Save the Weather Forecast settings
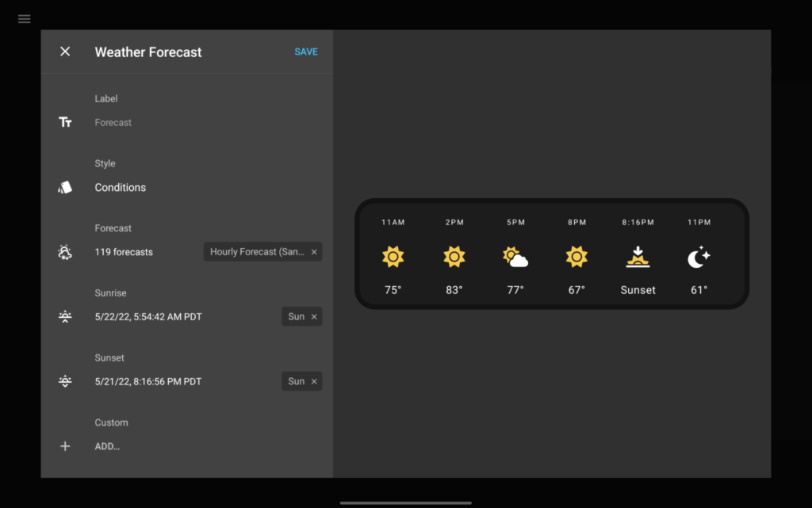The width and height of the screenshot is (812, 508). [306, 52]
